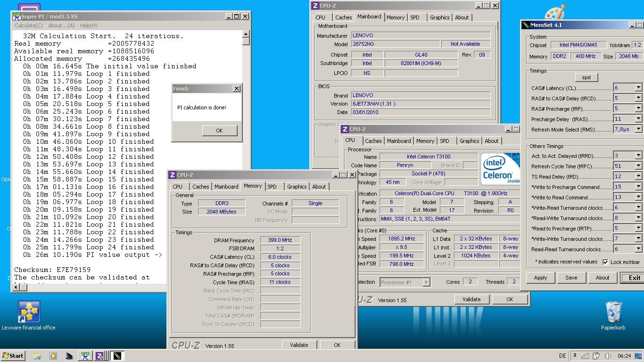Select Memory tab in CPU-Z Mainboard window

tap(396, 17)
